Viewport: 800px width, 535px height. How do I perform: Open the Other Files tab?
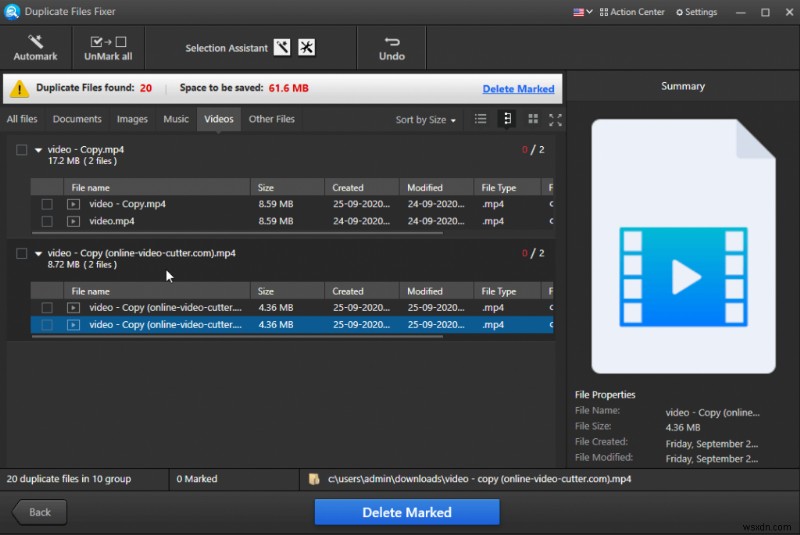pos(271,119)
